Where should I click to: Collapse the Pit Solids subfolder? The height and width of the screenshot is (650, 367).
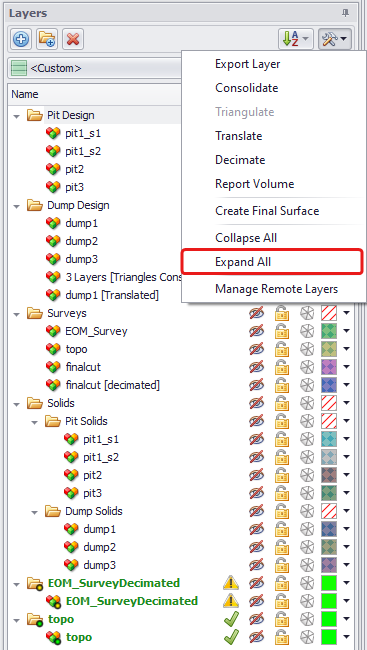tap(35, 422)
